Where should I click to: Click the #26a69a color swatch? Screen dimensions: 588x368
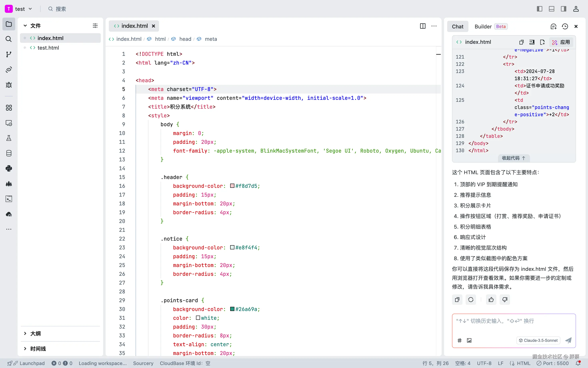click(232, 309)
